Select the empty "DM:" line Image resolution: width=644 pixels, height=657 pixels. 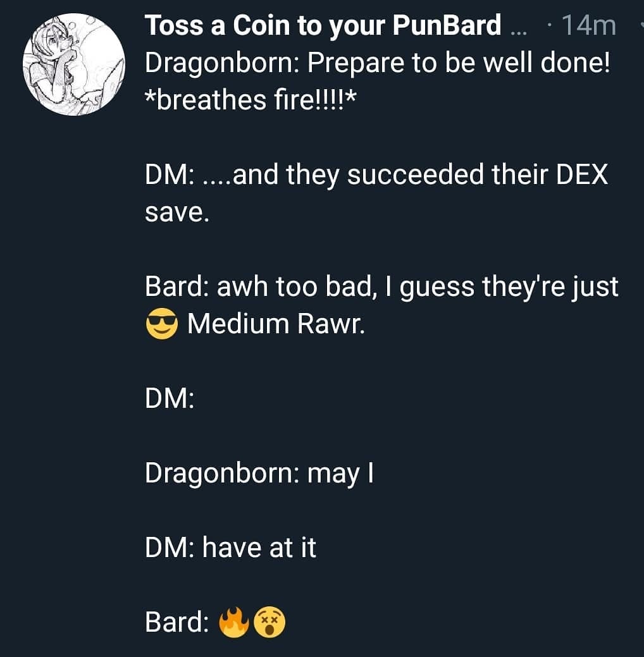click(x=170, y=398)
